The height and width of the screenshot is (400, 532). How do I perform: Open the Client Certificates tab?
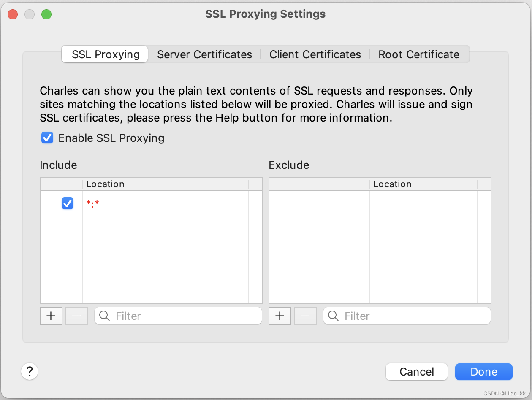tap(315, 54)
